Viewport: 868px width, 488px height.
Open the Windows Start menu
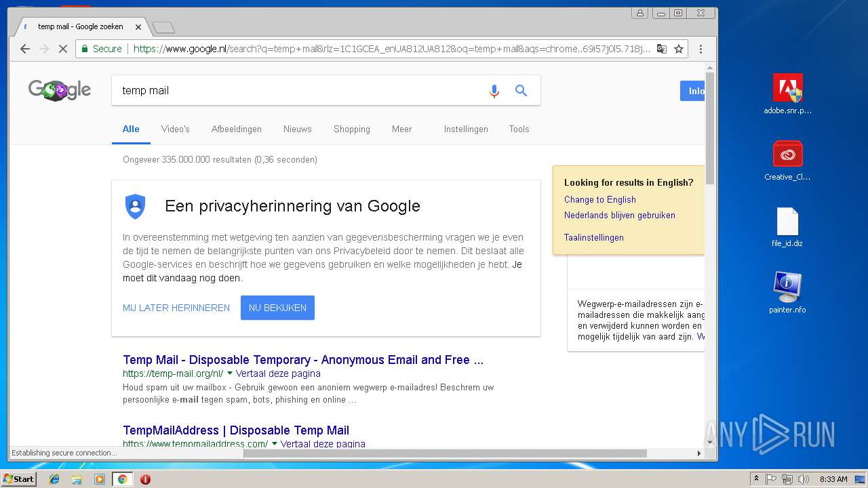(x=18, y=479)
